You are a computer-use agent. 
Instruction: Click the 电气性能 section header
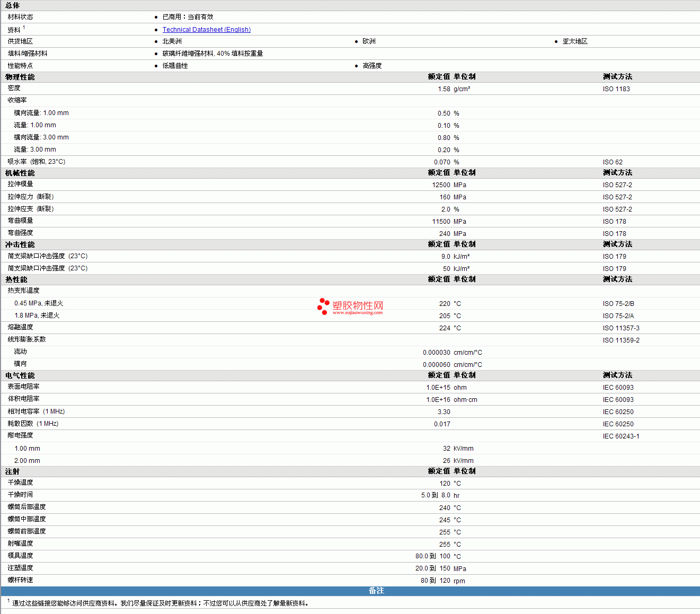pos(20,375)
